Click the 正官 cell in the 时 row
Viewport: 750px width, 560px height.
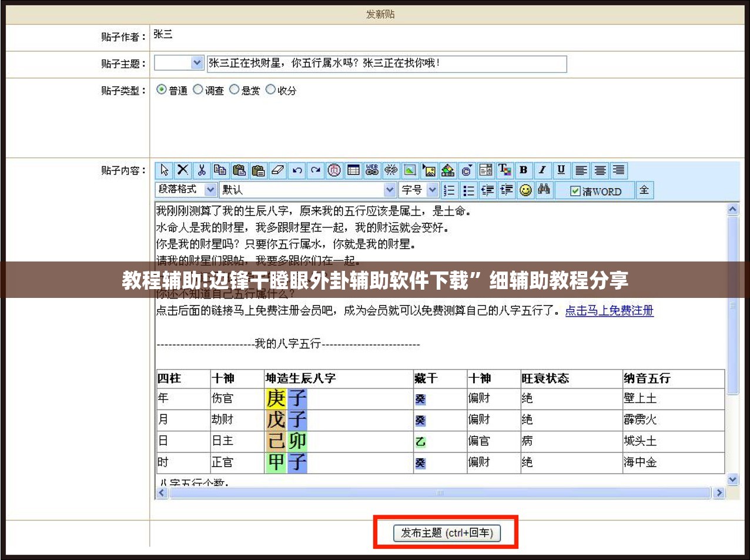coord(237,462)
